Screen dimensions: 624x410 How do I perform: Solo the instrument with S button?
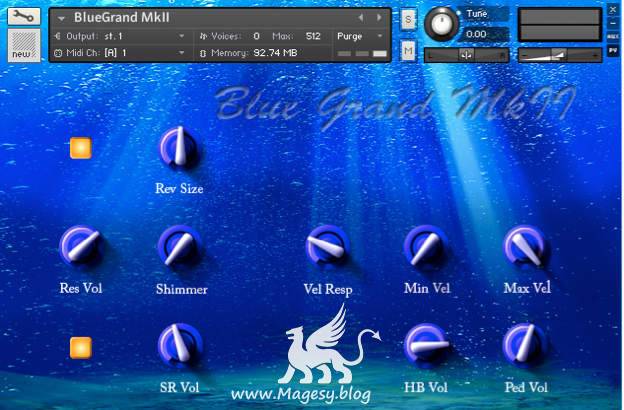(408, 20)
